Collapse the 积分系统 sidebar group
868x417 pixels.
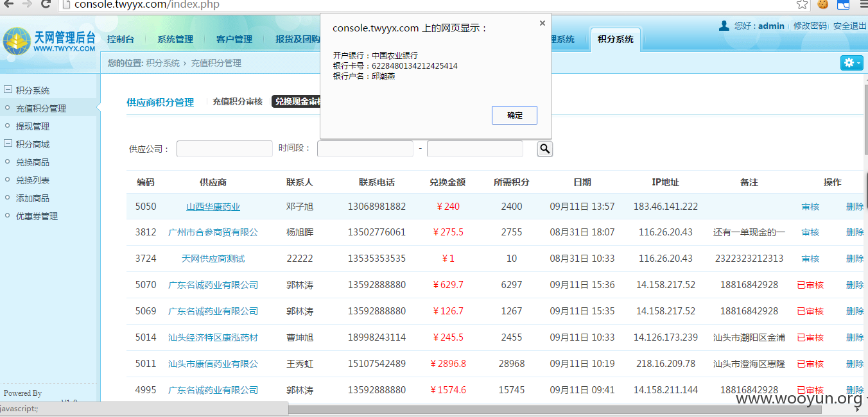8,90
